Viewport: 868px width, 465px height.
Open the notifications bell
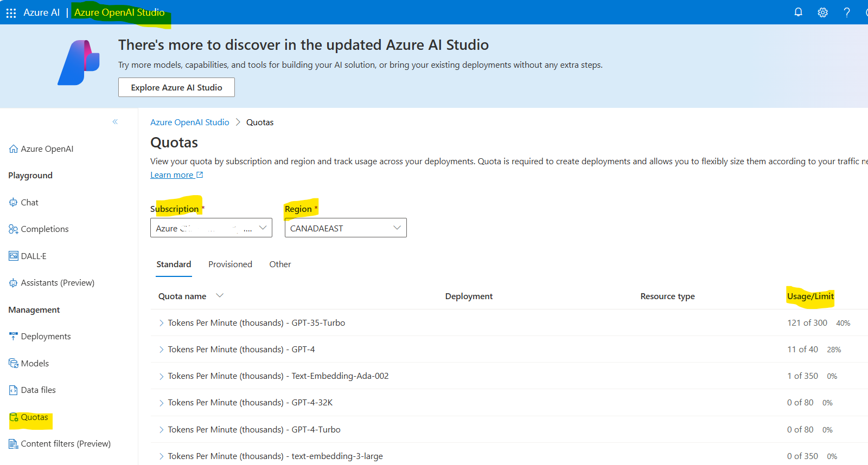(798, 12)
